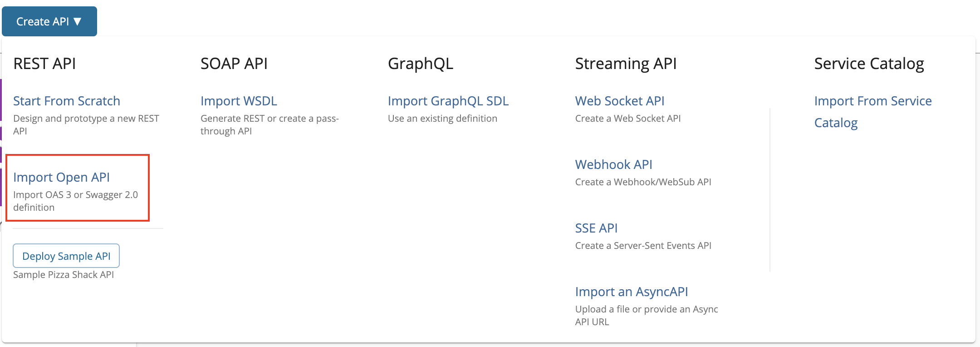
Task: Select Import Open API option
Action: [61, 177]
